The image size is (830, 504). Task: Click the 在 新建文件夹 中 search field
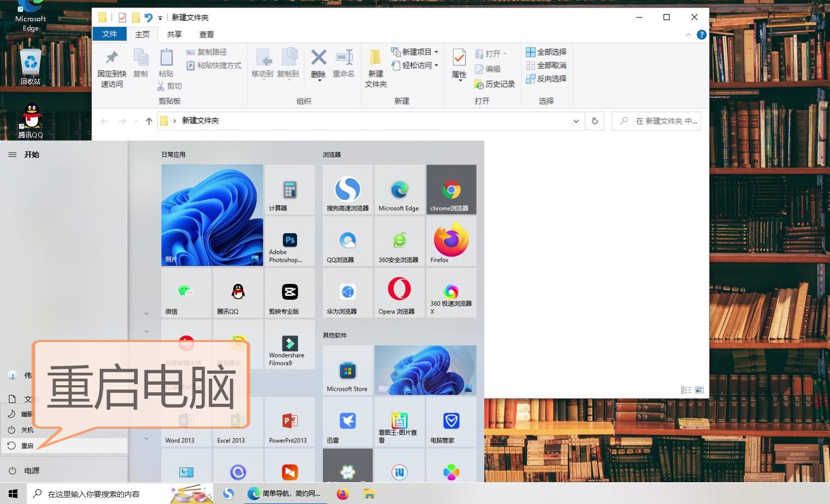656,121
